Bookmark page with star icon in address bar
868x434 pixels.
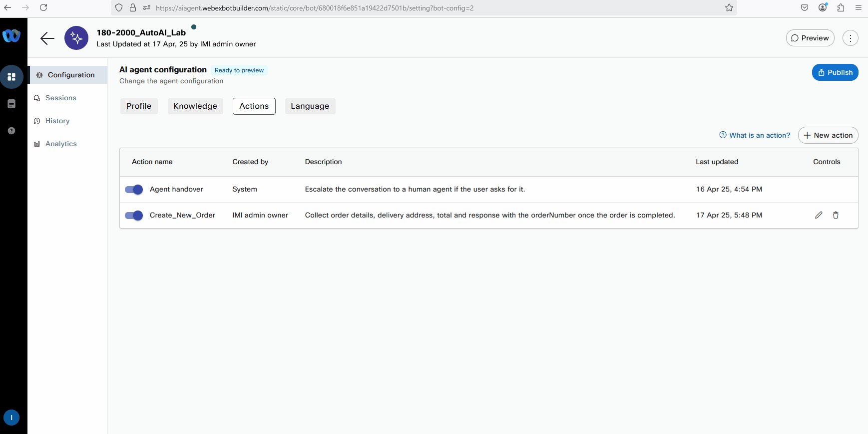[729, 7]
